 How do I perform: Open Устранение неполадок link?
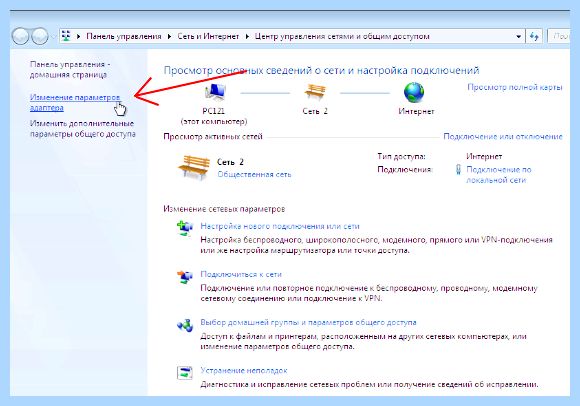pos(244,370)
